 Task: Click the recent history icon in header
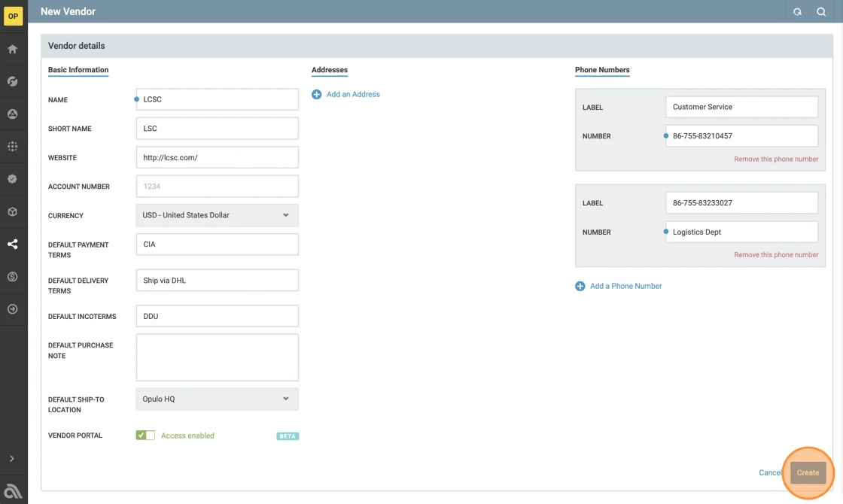click(797, 11)
